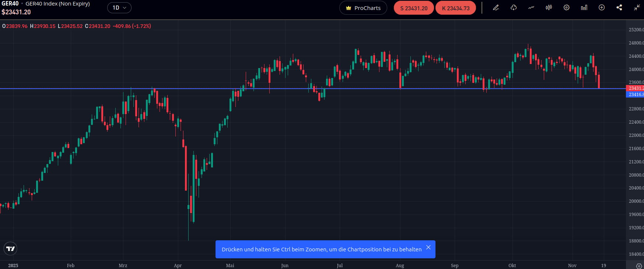
Task: Click the axis settings icon bottom-right
Action: [639, 266]
